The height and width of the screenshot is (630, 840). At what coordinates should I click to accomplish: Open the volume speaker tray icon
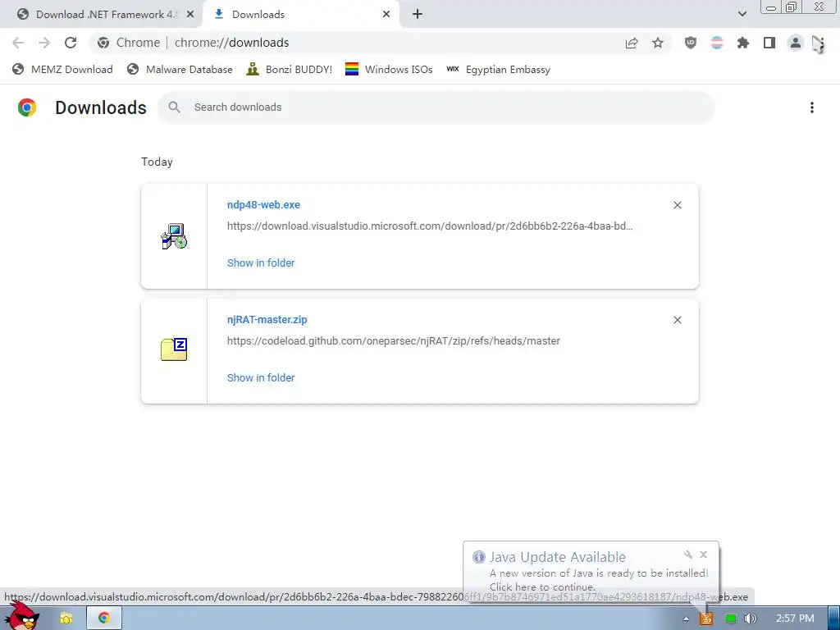coord(750,619)
